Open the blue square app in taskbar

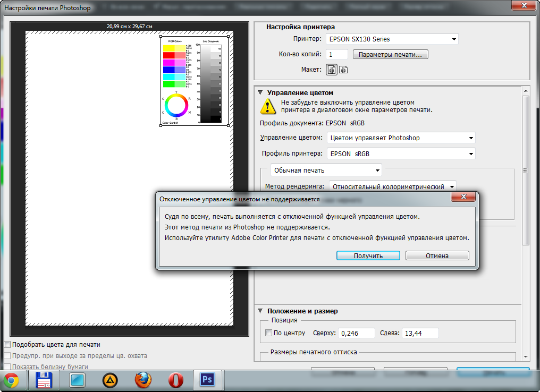point(77,381)
